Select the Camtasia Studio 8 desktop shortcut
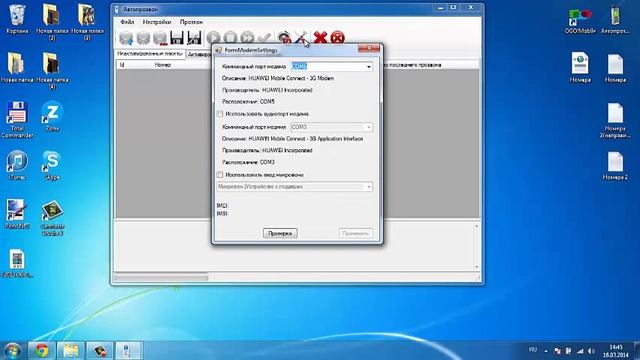Screen dimensions: 640x360 (x=52, y=217)
